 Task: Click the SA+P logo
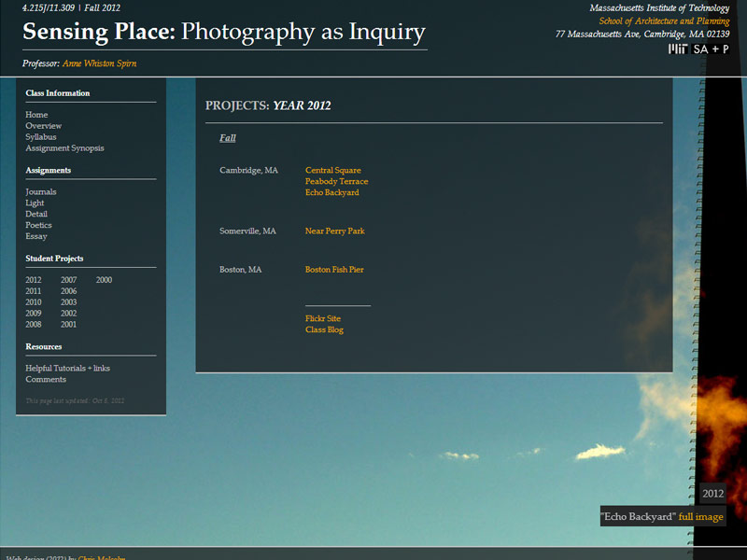[712, 49]
